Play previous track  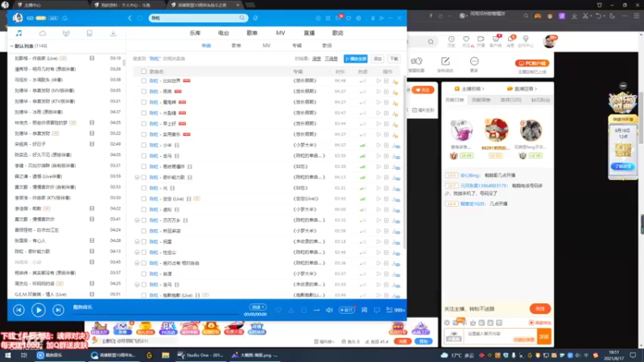tap(19, 310)
